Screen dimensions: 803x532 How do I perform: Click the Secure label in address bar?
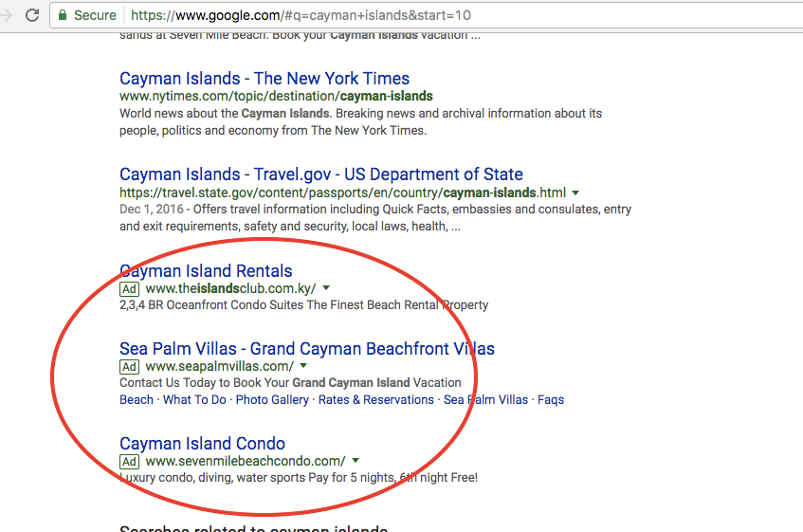pyautogui.click(x=95, y=15)
